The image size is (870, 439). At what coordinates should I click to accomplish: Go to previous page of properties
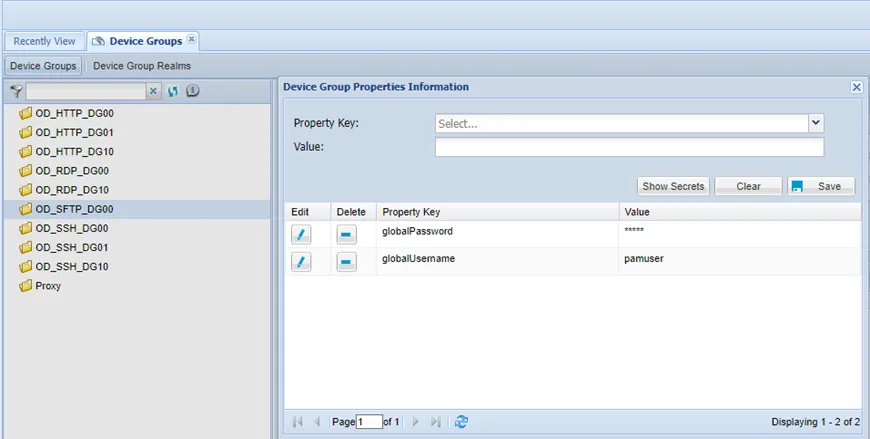(x=317, y=422)
